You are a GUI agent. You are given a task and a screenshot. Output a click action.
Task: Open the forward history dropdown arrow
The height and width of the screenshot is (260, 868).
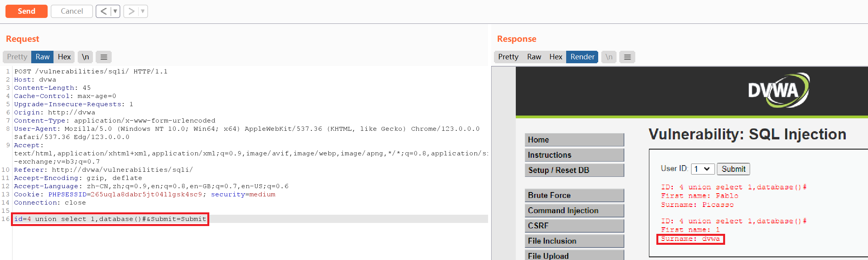click(x=143, y=11)
